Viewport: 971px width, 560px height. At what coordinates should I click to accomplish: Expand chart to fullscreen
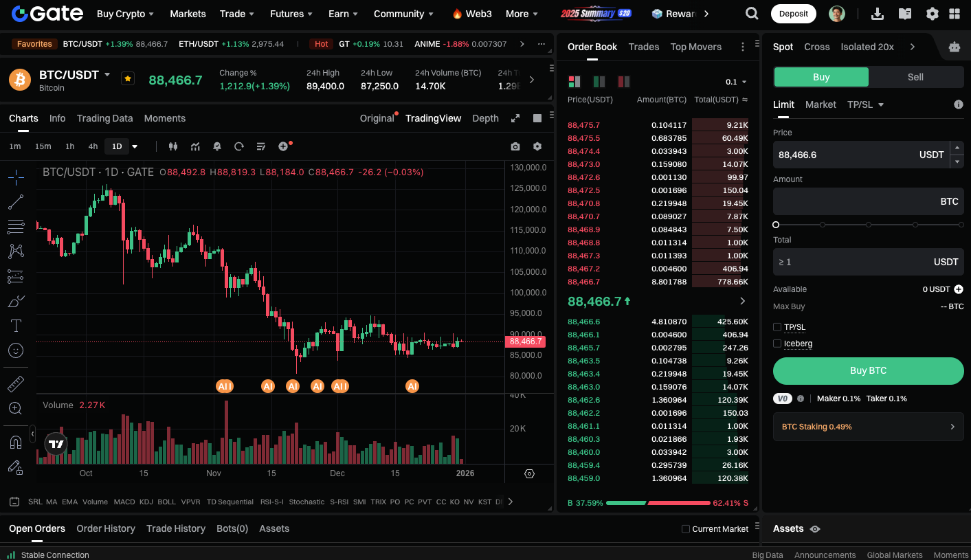(515, 118)
